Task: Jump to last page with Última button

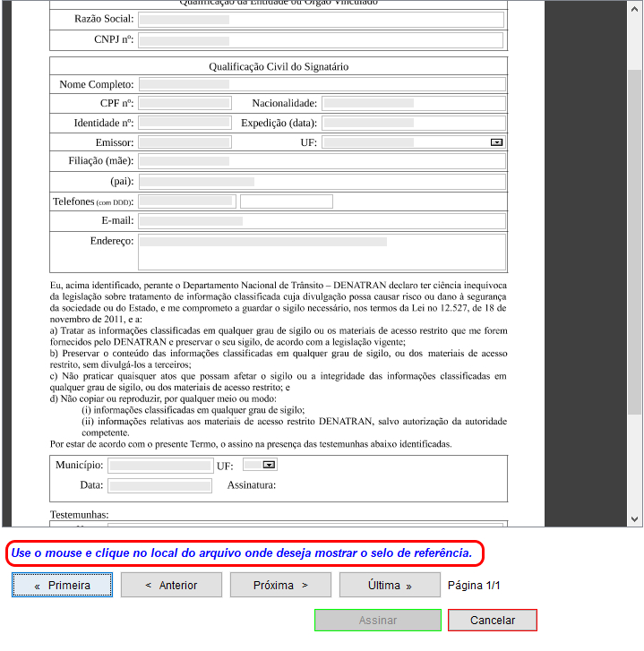Action: tap(390, 585)
